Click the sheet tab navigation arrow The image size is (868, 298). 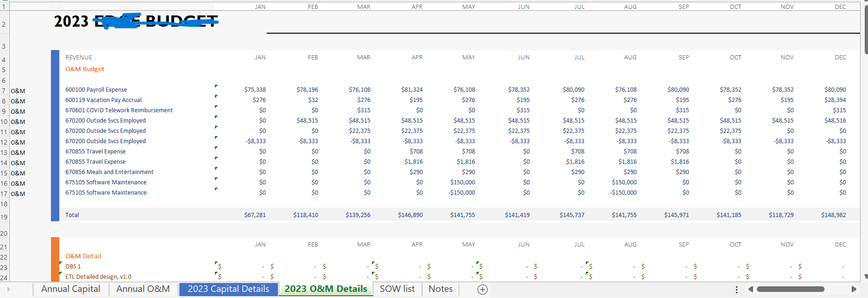tap(8, 290)
